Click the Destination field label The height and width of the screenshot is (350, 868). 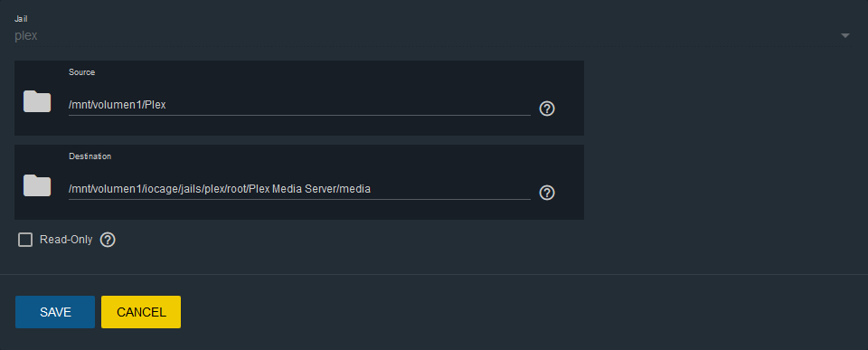pyautogui.click(x=90, y=156)
